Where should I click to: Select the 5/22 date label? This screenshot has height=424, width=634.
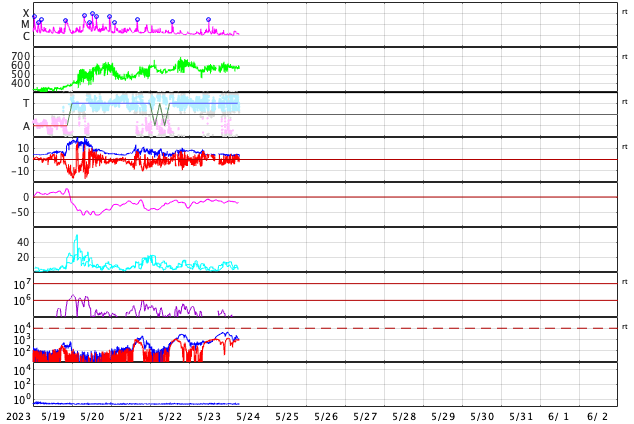tap(170, 416)
